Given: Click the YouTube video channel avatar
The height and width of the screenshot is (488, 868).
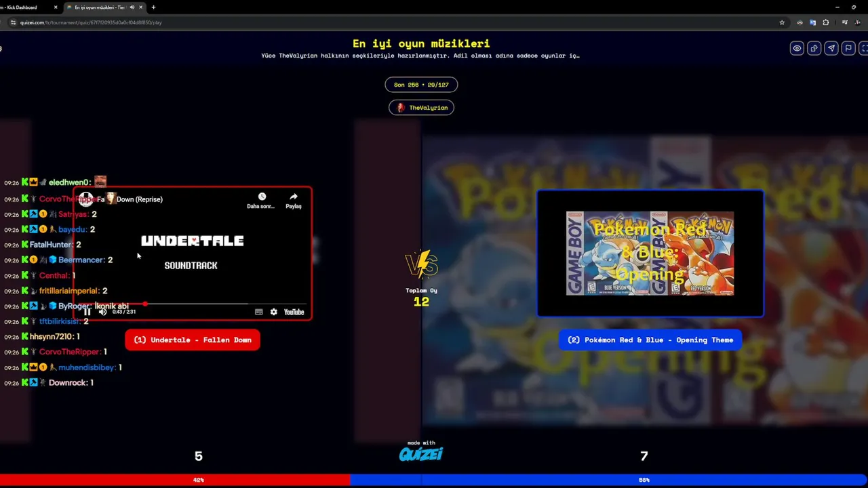Looking at the screenshot, I should pyautogui.click(x=85, y=199).
